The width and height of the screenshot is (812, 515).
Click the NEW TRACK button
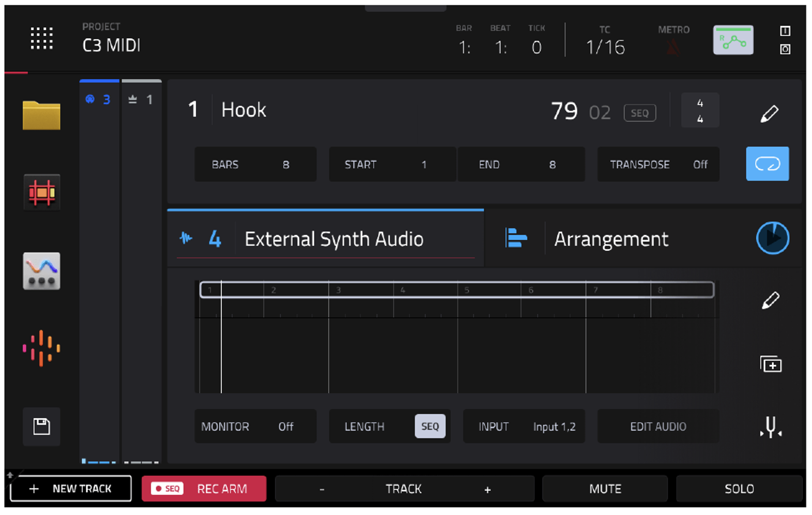71,489
